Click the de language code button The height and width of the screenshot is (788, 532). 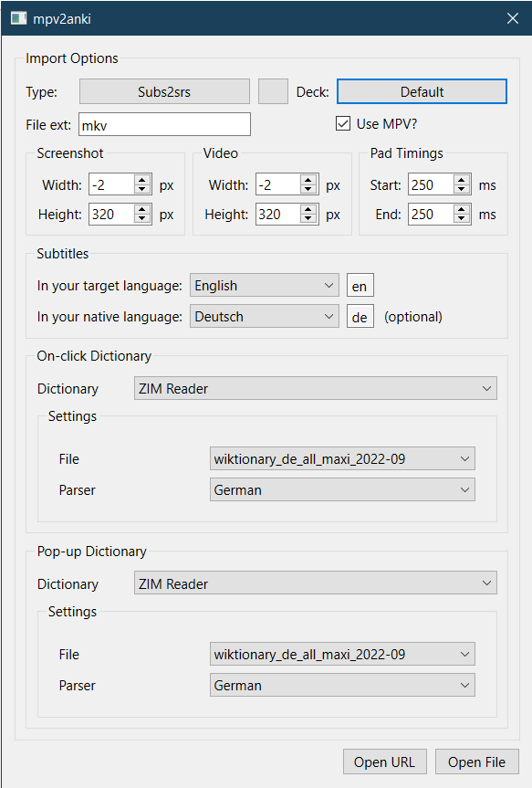click(x=360, y=317)
